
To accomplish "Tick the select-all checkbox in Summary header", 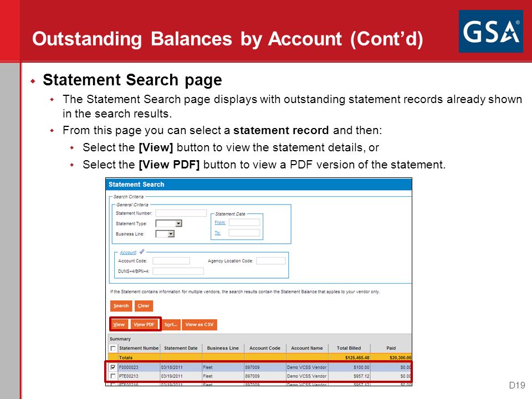I will click(x=113, y=348).
